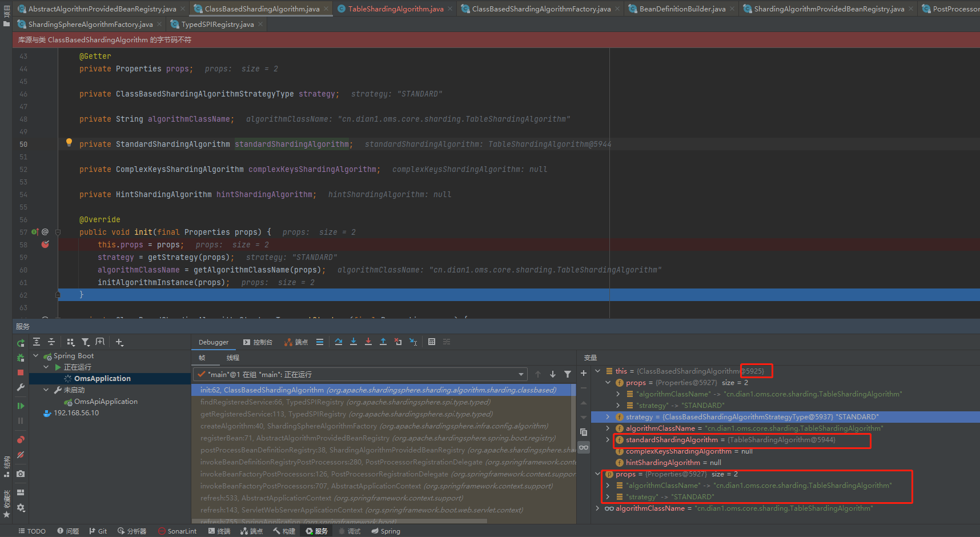980x537 pixels.
Task: Expand the standardShardingAlgorithm variable
Action: coord(608,439)
